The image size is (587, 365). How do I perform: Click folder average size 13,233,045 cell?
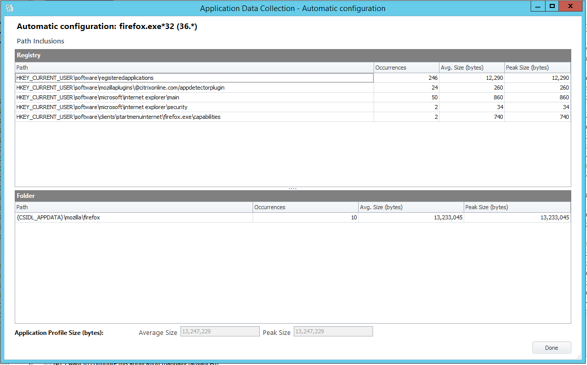(x=411, y=218)
